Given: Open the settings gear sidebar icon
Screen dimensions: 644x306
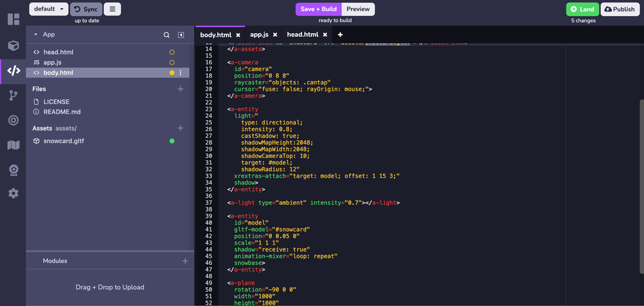Looking at the screenshot, I should (13, 193).
